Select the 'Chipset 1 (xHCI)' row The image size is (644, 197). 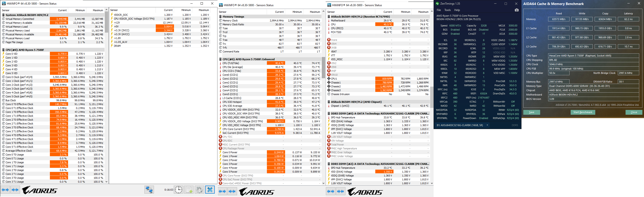378,106
